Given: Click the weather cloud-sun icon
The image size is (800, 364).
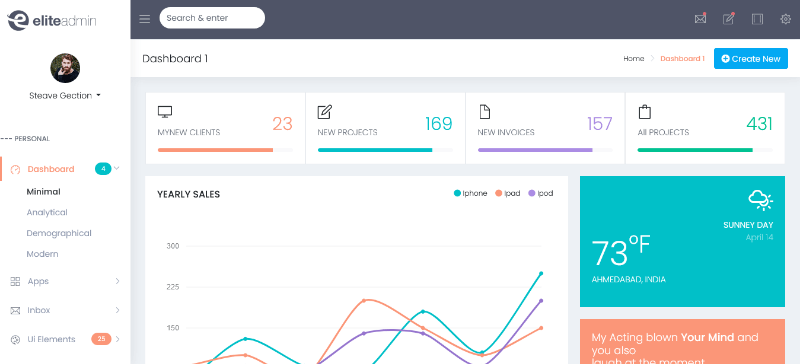Looking at the screenshot, I should [x=761, y=200].
